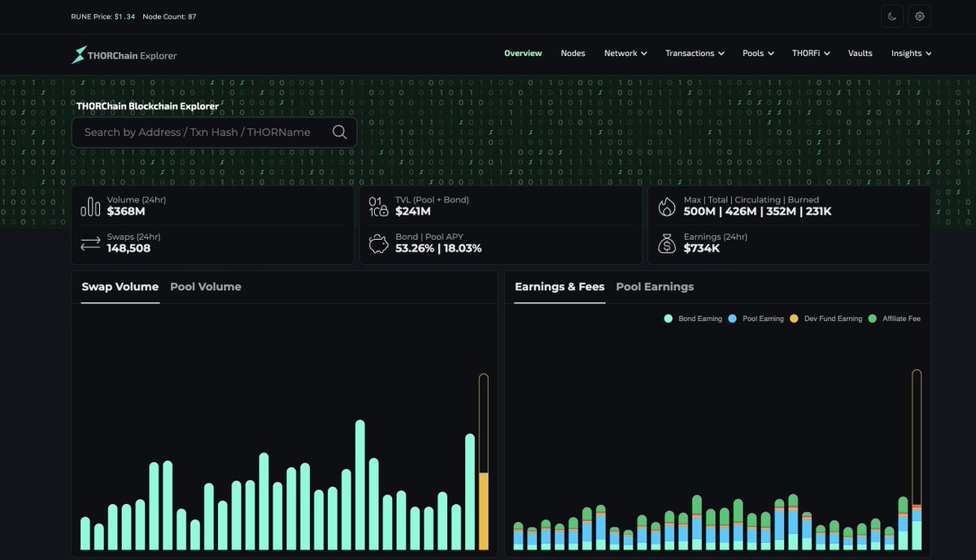Expand the Insights dropdown menu
The height and width of the screenshot is (560, 976).
[911, 54]
